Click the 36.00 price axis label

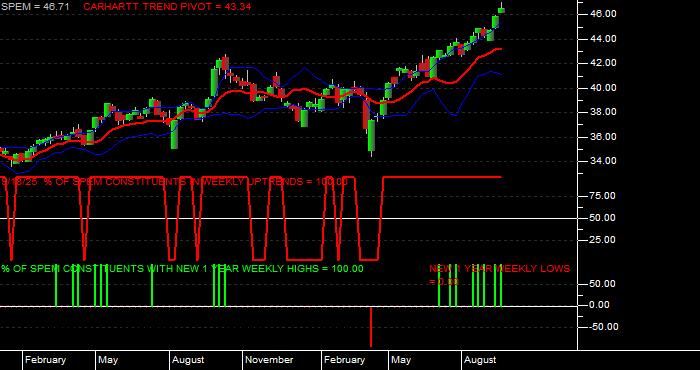tap(603, 137)
